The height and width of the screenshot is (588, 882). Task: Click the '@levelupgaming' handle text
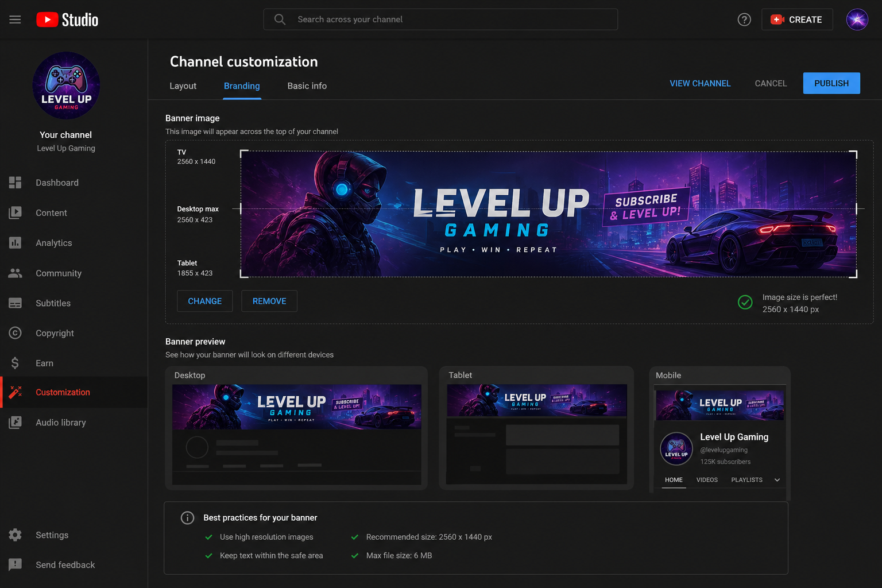pyautogui.click(x=724, y=450)
